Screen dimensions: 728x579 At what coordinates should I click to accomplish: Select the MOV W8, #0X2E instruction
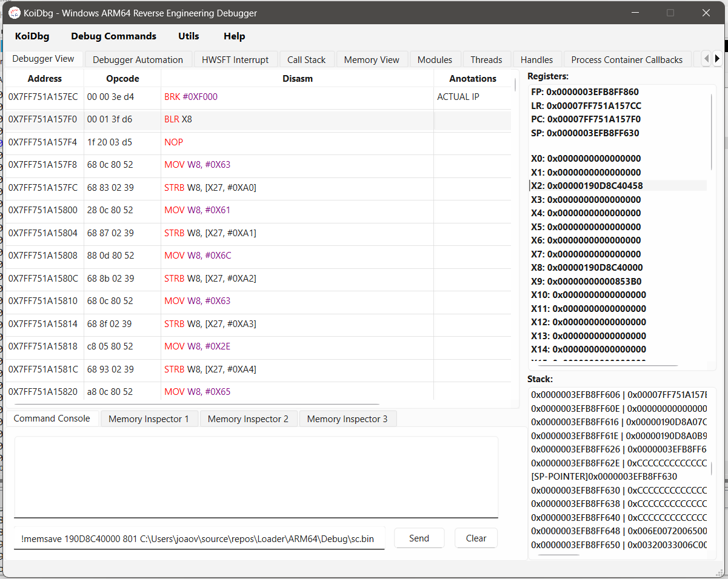tap(198, 346)
